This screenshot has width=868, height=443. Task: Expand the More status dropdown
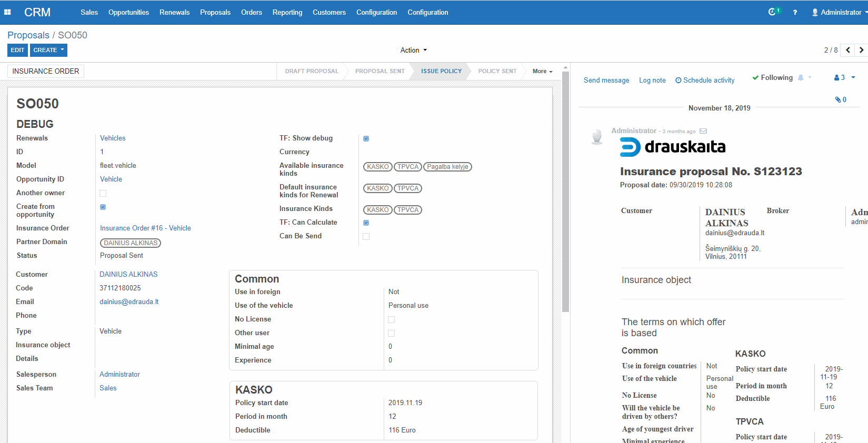tap(542, 71)
